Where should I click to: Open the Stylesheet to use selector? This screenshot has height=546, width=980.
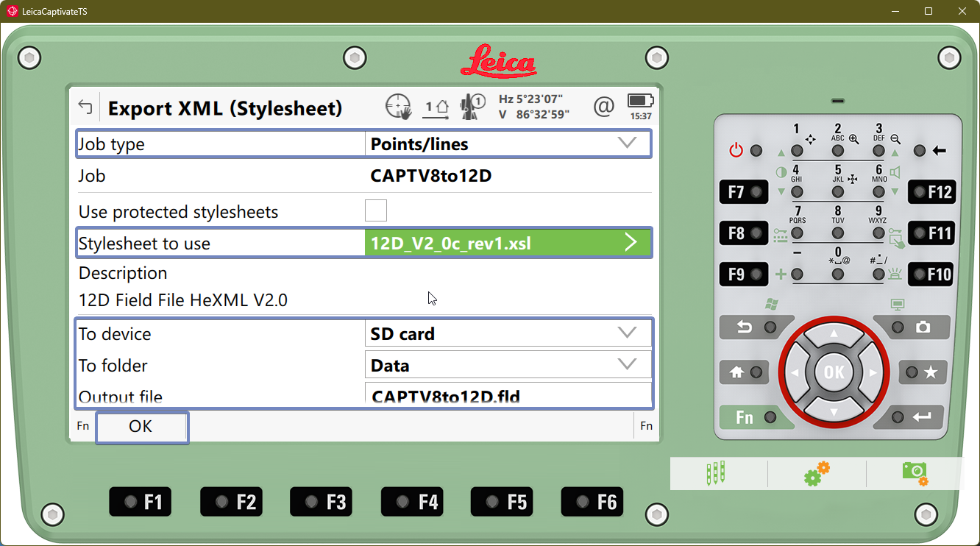(508, 243)
